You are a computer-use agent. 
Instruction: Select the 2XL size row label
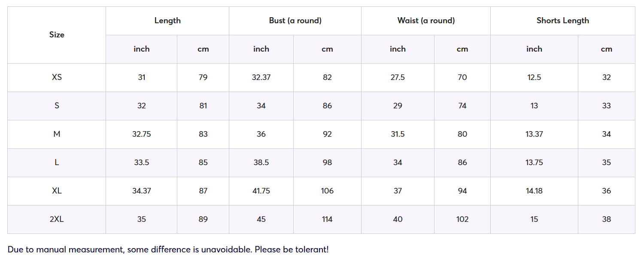tap(57, 219)
